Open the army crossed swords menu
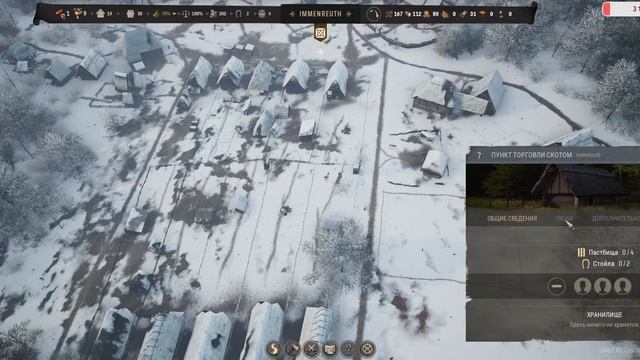This screenshot has height=360, width=640. 311,349
